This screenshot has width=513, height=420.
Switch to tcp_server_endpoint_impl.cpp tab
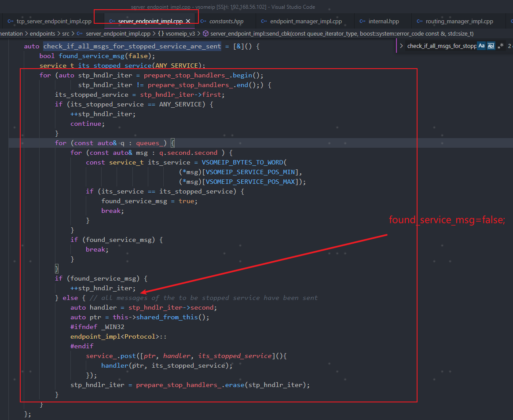coord(54,21)
